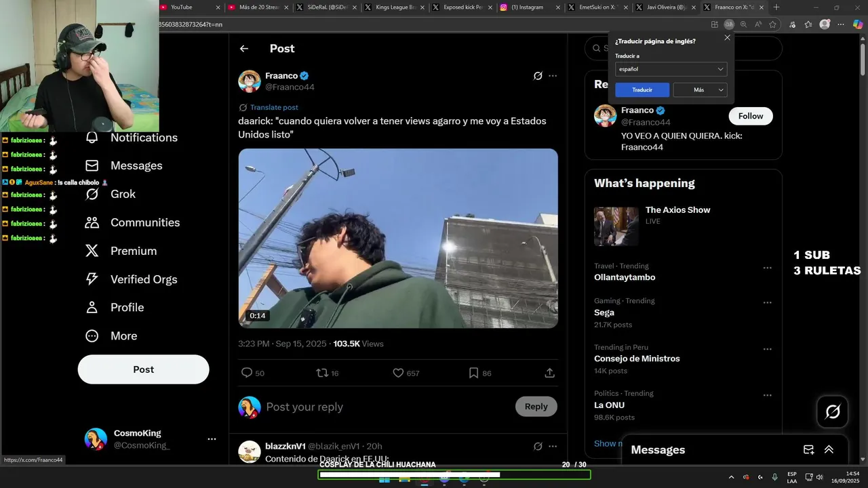Open the español language dropdown
This screenshot has height=488, width=868.
point(671,69)
